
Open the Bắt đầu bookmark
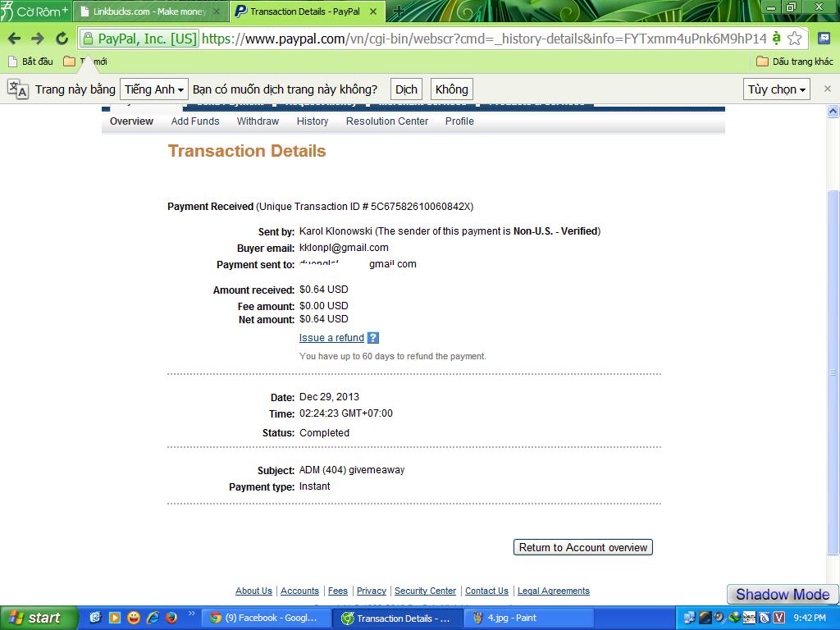click(x=31, y=62)
